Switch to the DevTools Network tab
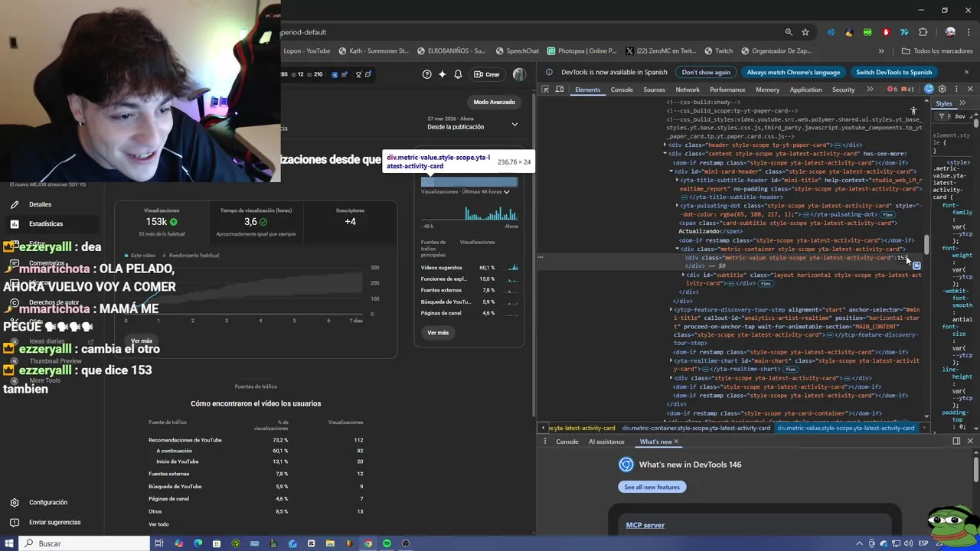 coord(688,90)
